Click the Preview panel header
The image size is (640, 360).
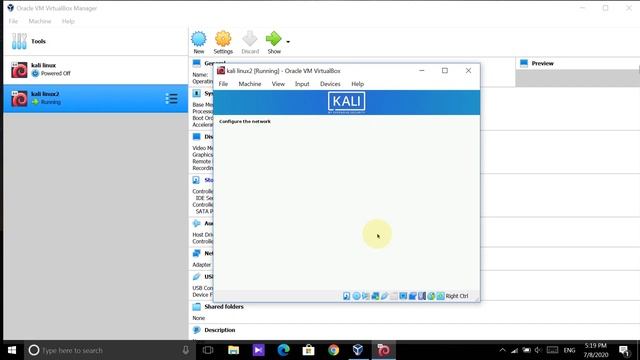click(x=542, y=63)
